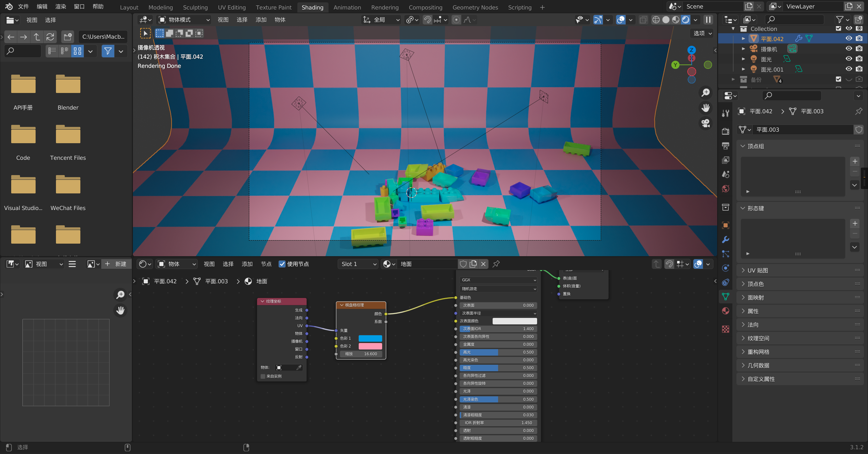The image size is (868, 454).
Task: Toggle the file browser filter button
Action: coord(108,51)
